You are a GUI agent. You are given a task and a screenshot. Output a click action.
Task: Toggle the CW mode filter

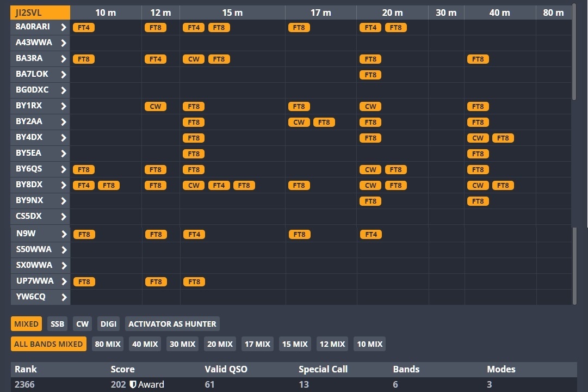click(82, 324)
